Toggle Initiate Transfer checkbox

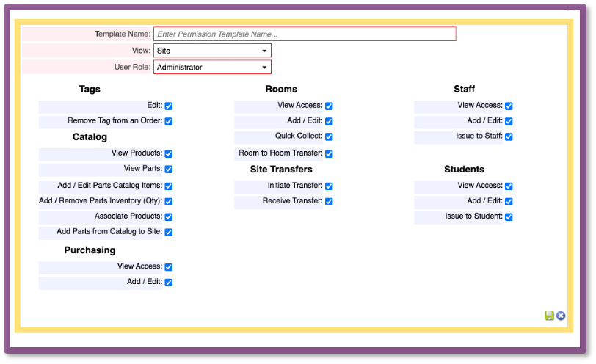(329, 186)
